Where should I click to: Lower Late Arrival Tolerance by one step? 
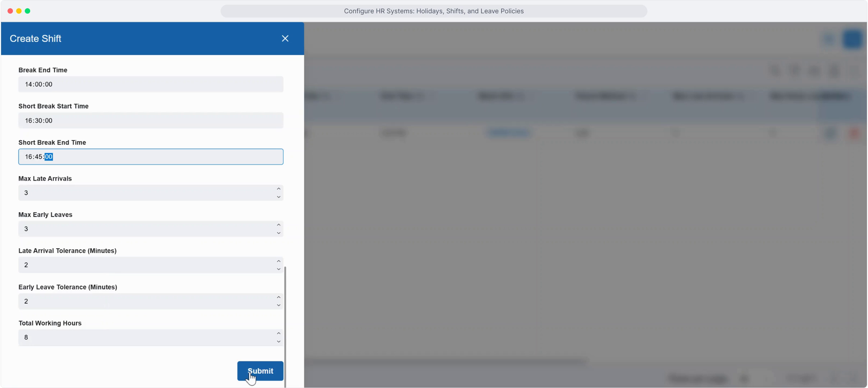tap(278, 269)
